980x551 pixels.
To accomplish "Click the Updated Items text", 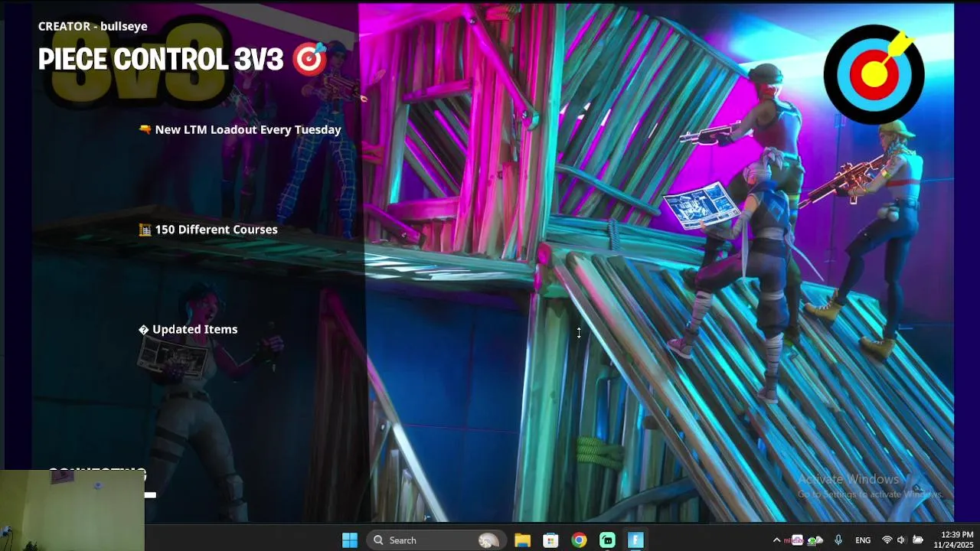I will tap(194, 329).
